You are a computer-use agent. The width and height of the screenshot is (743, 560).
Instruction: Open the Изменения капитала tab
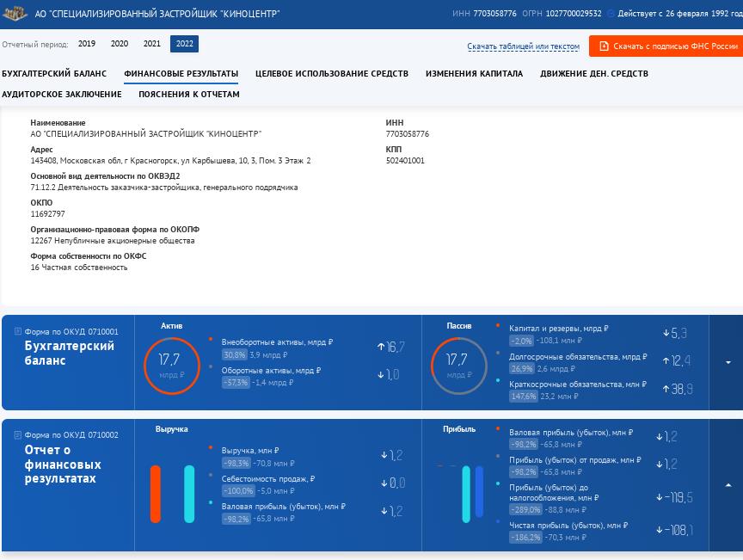(x=475, y=73)
